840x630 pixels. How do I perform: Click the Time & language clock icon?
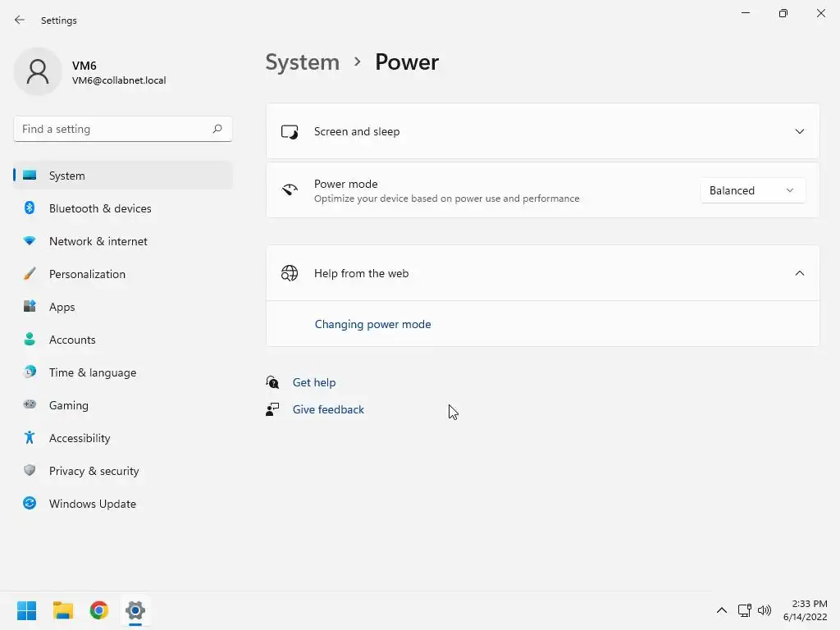tap(30, 372)
